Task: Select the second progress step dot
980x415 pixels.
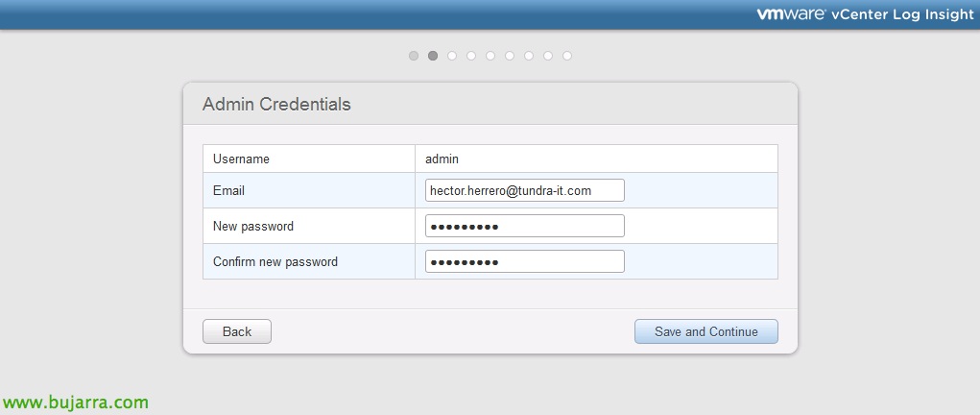Action: click(433, 56)
